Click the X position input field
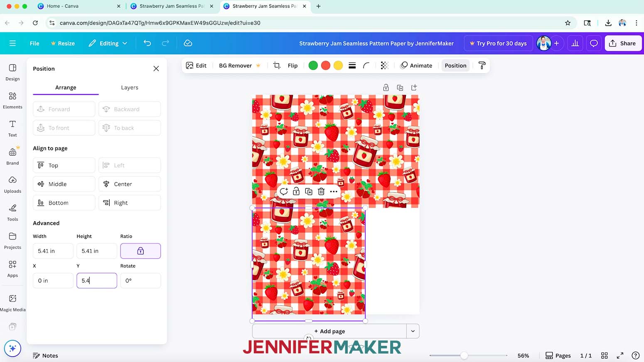 click(x=53, y=281)
